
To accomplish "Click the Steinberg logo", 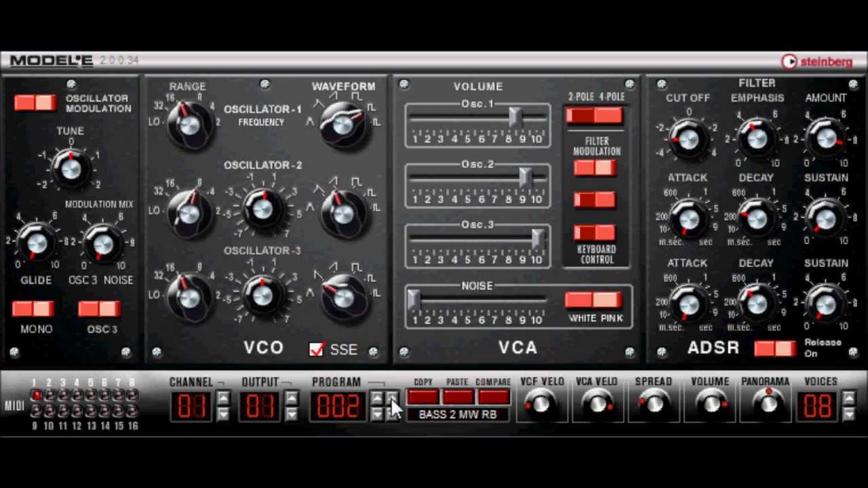I will [816, 62].
